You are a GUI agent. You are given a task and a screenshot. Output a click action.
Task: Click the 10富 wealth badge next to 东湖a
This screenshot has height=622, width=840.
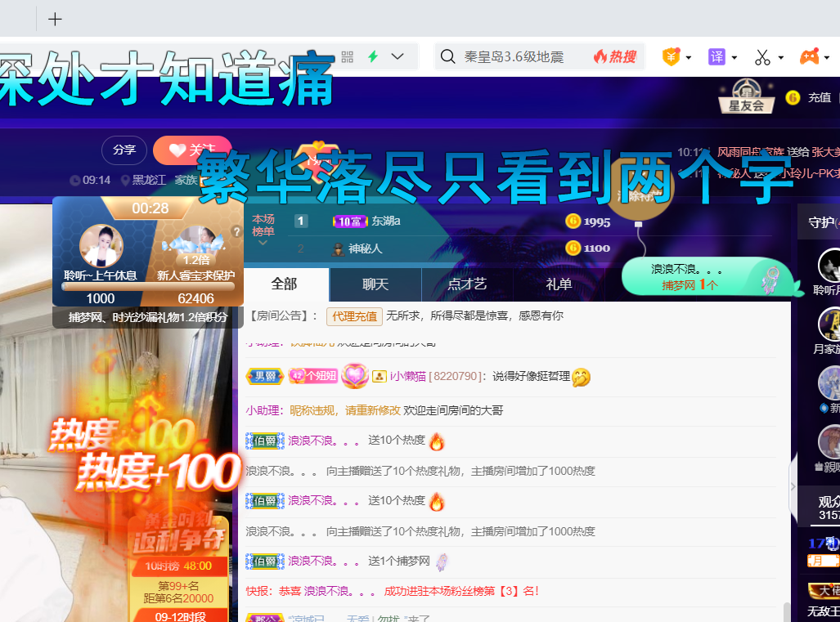pyautogui.click(x=350, y=222)
